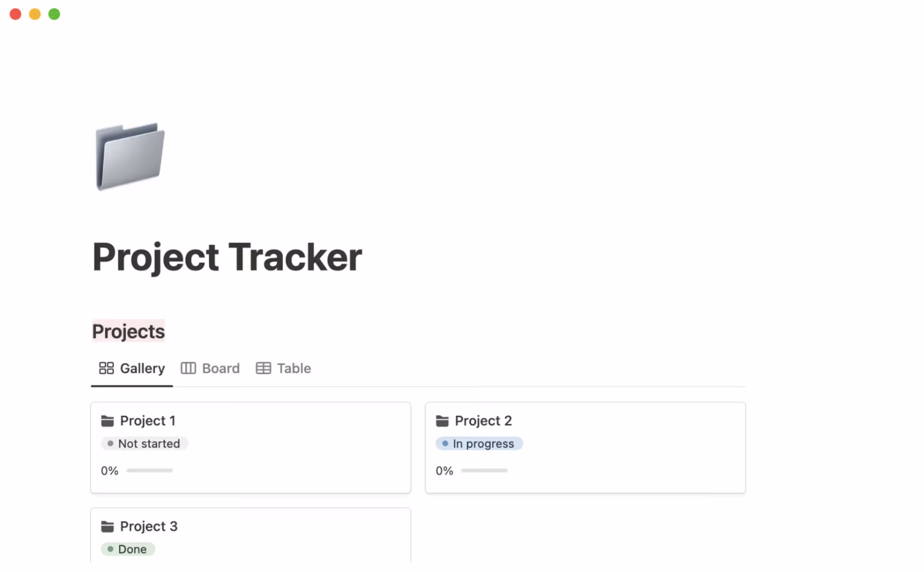Open the Project 2 card
Image resolution: width=924 pixels, height=572 pixels.
tap(585, 447)
